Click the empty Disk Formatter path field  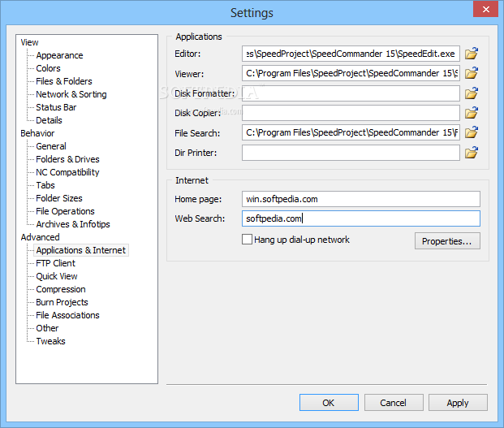pos(351,93)
